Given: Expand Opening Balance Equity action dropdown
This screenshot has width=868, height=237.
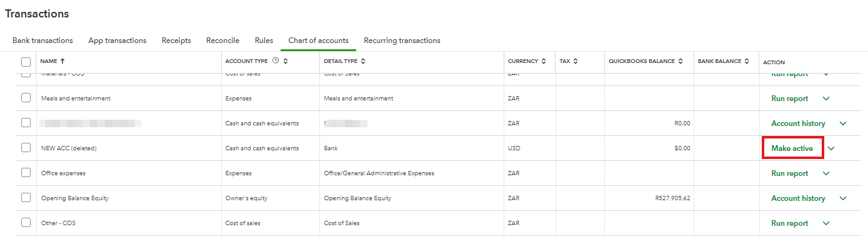Looking at the screenshot, I should pos(843,198).
